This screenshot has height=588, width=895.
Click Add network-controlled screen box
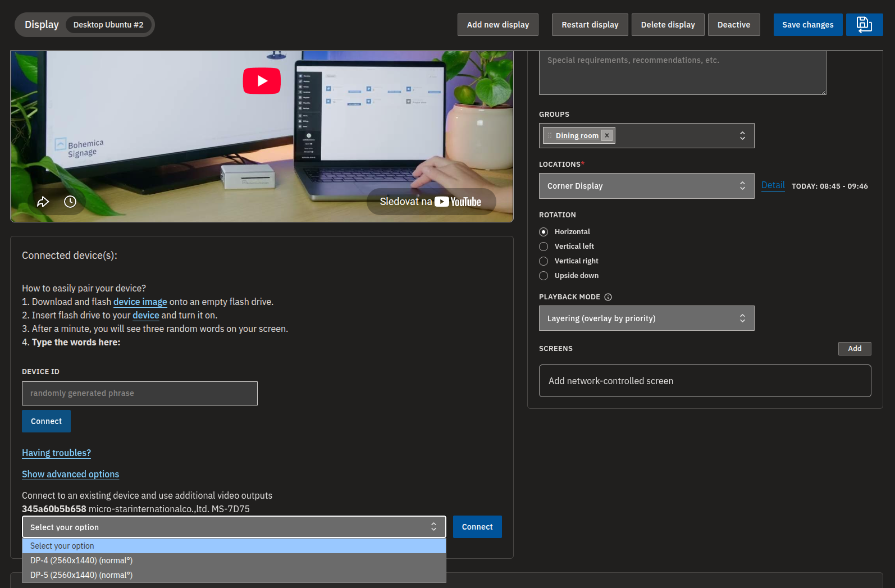705,381
